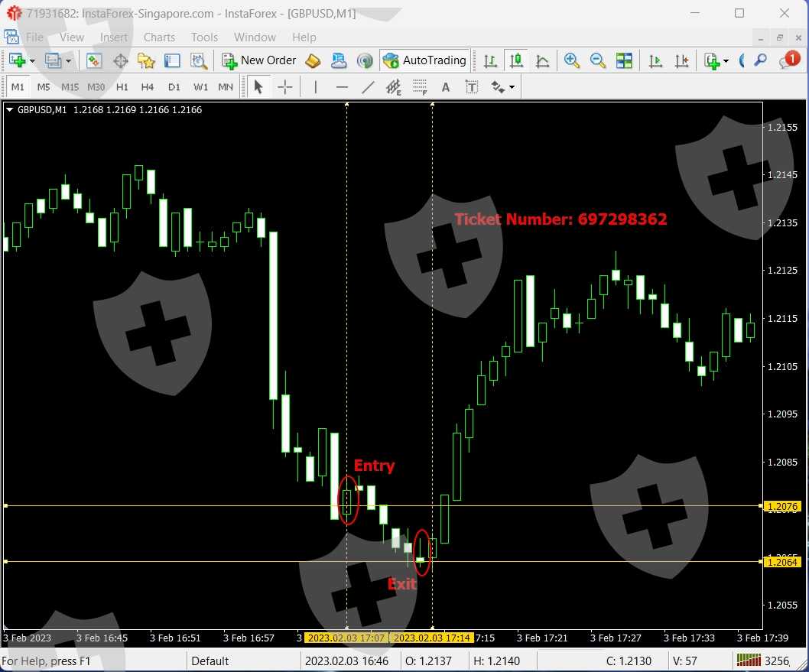Click the Signals radio-wave icon
This screenshot has width=809, height=672.
pos(365,61)
